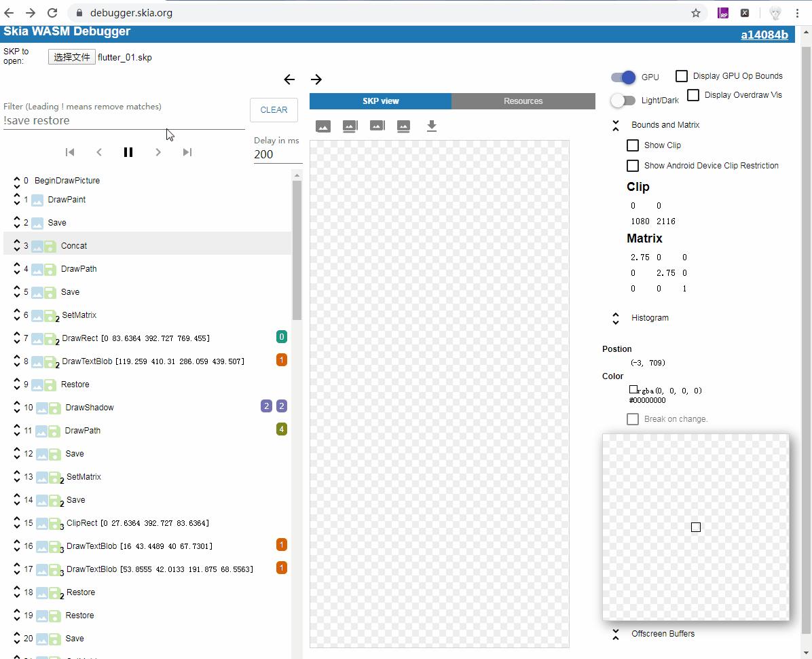Expand command 3 Concat details
The image size is (812, 659).
16,246
